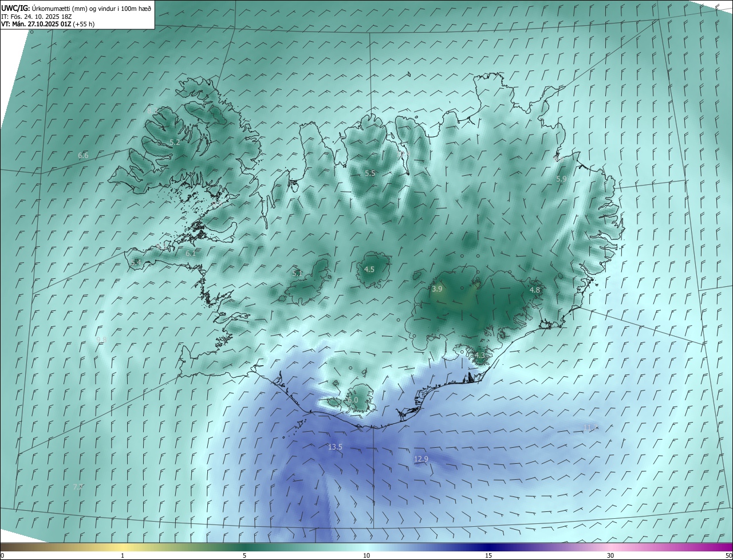This screenshot has width=733, height=560.
Task: Click the colorbar tick label 30
Action: click(x=610, y=555)
